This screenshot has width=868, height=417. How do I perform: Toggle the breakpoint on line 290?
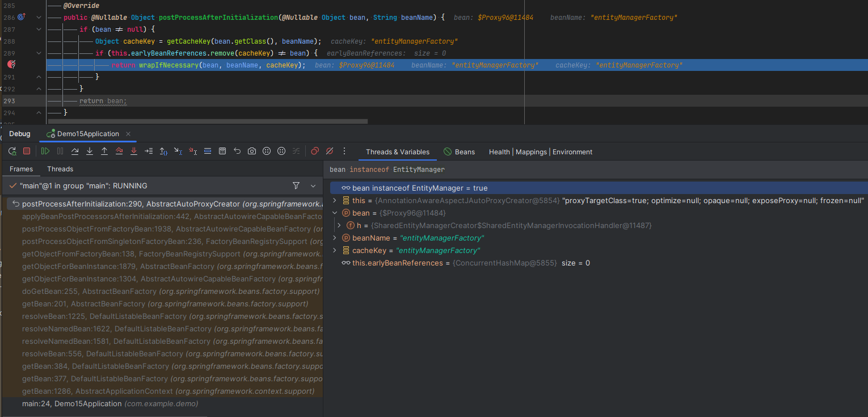pyautogui.click(x=11, y=65)
